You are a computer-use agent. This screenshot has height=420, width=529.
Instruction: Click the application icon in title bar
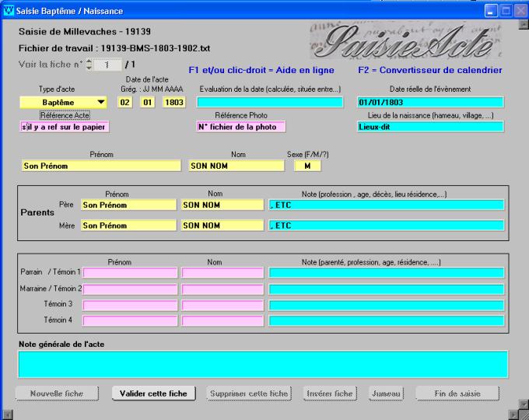[9, 10]
